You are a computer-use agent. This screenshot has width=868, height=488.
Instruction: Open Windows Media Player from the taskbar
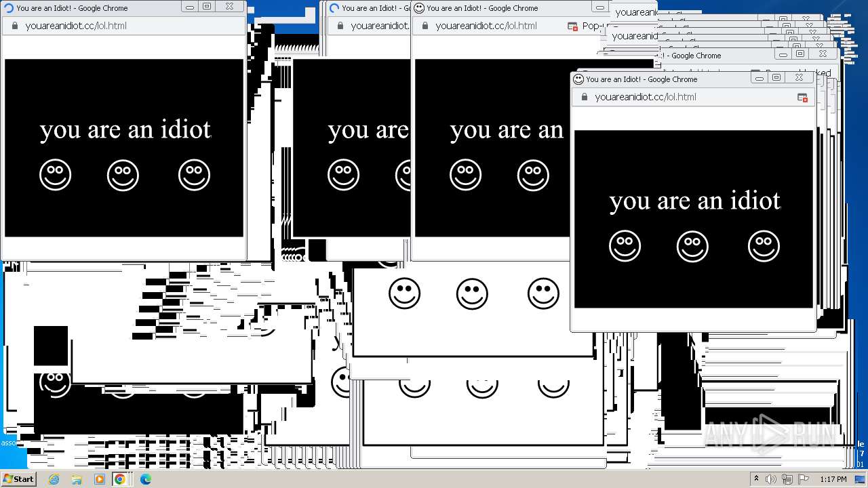click(x=100, y=479)
